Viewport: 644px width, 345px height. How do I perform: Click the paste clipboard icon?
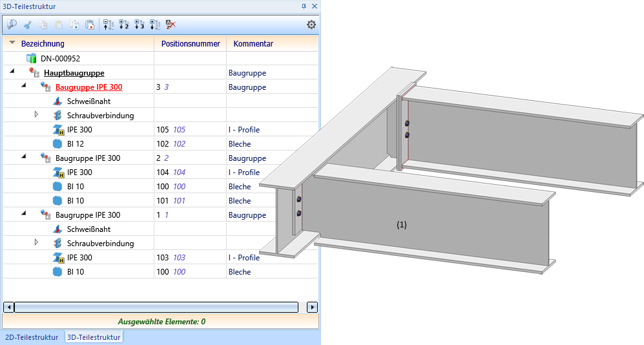coord(59,25)
